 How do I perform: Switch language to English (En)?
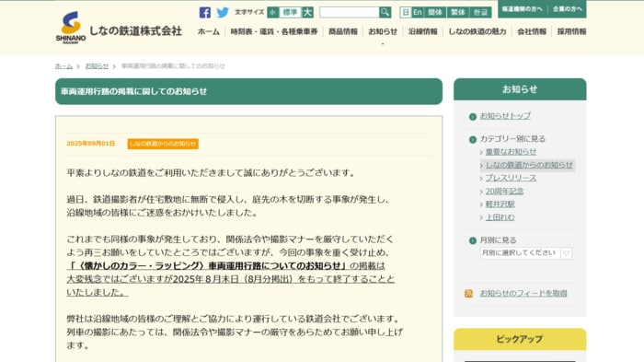tap(418, 12)
